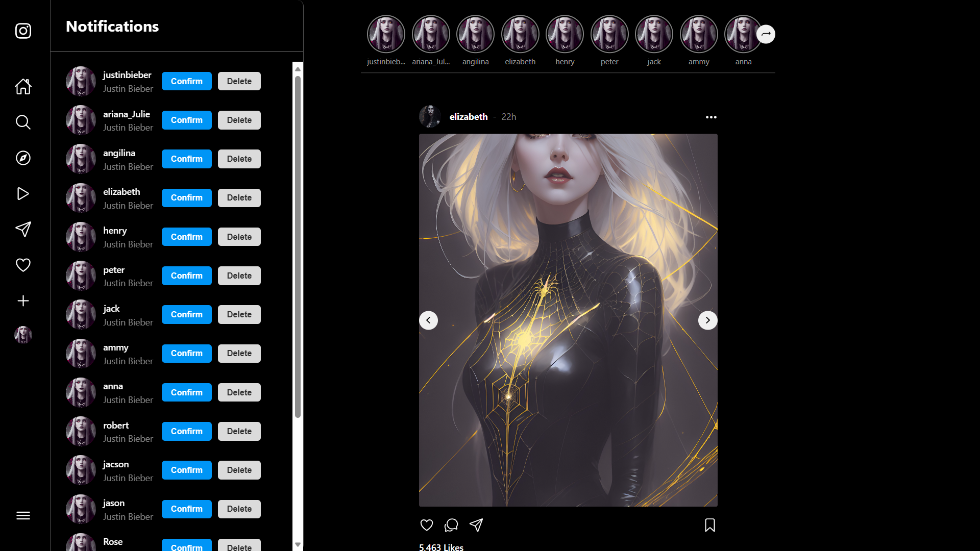The image size is (980, 551).
Task: Go to Home via house icon
Action: (x=23, y=87)
